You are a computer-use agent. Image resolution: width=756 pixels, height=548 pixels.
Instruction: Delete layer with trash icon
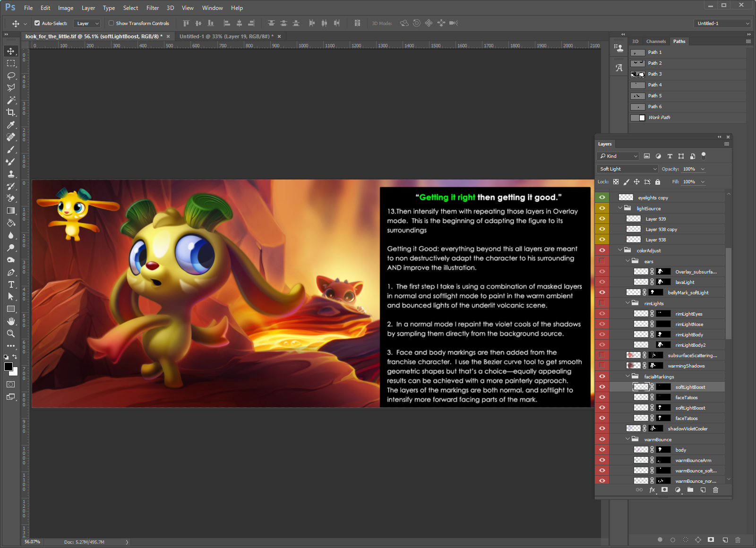click(x=715, y=490)
